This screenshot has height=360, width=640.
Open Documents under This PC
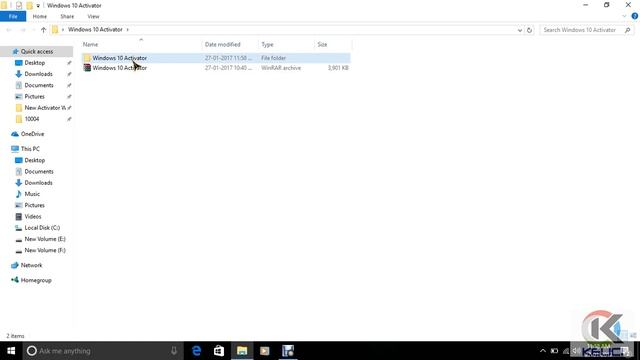pyautogui.click(x=39, y=171)
